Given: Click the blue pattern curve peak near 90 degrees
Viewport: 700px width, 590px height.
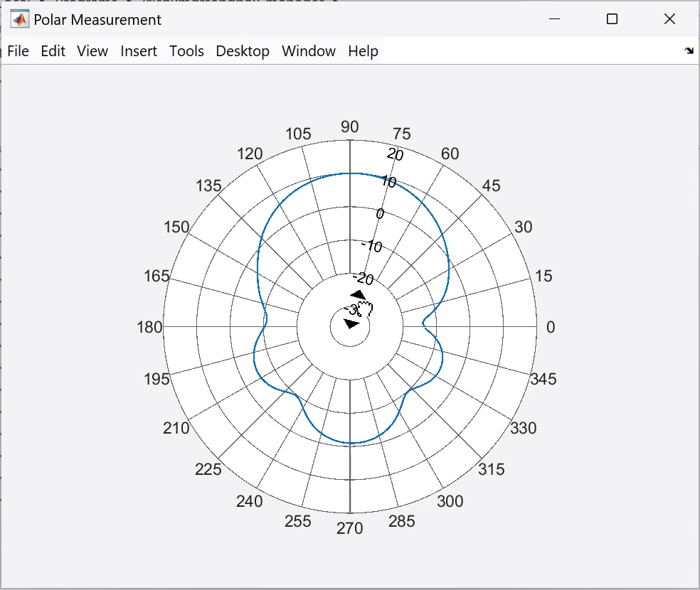Looking at the screenshot, I should point(351,173).
